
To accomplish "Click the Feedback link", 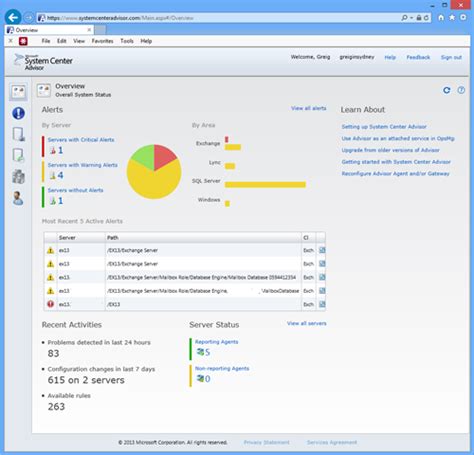I will pos(418,57).
